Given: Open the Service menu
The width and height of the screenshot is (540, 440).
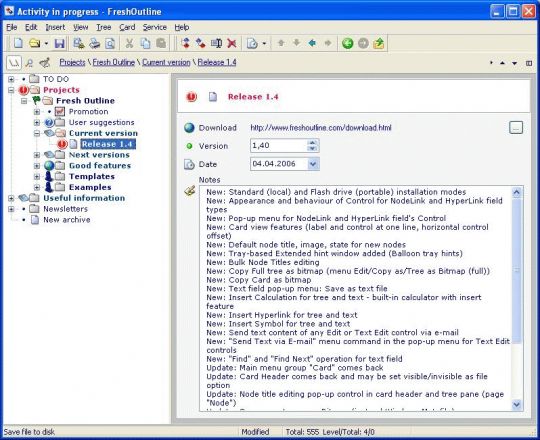Looking at the screenshot, I should tap(155, 27).
